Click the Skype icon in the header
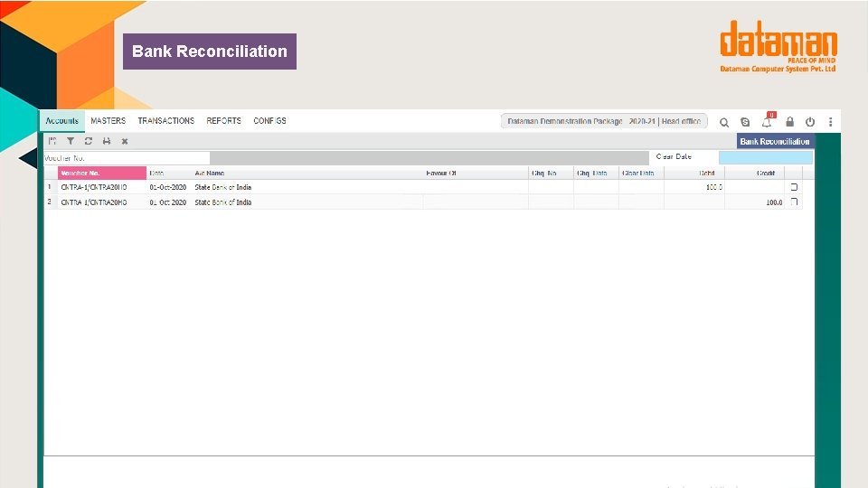868x488 pixels. pyautogui.click(x=745, y=122)
